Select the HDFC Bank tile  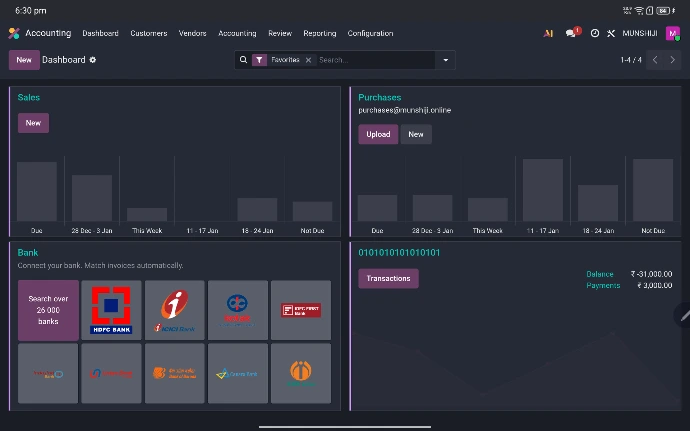click(x=111, y=310)
